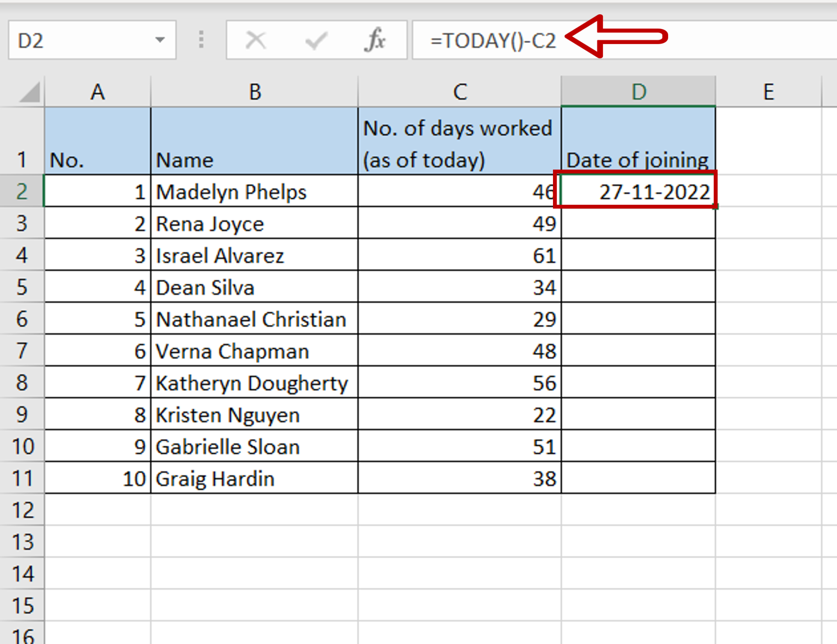Click the Insert Function fx icon
The width and height of the screenshot is (837, 644).
376,40
